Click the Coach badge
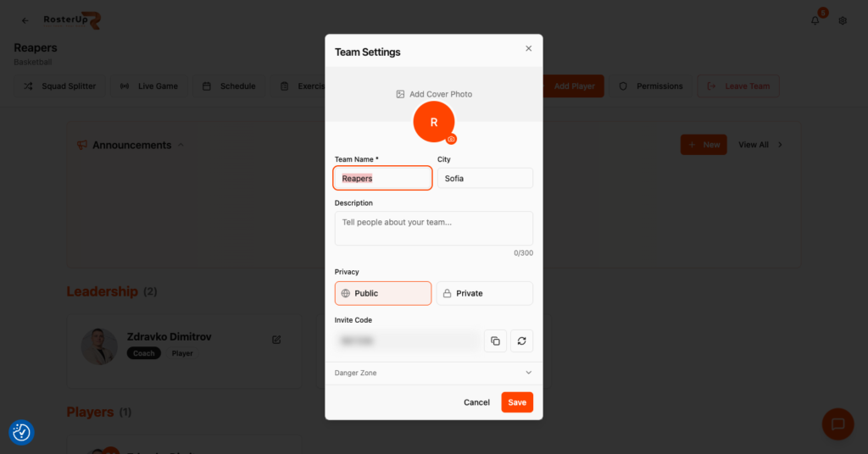The width and height of the screenshot is (868, 454). click(144, 353)
